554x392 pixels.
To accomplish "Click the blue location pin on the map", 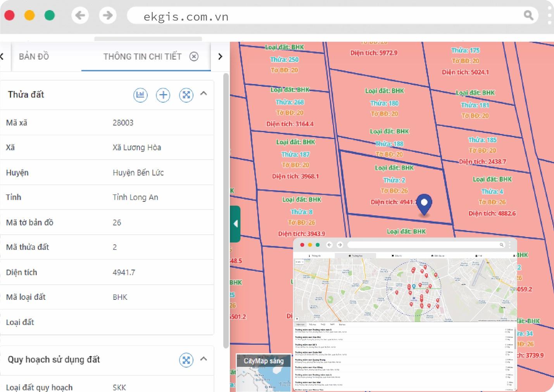I will [x=425, y=204].
